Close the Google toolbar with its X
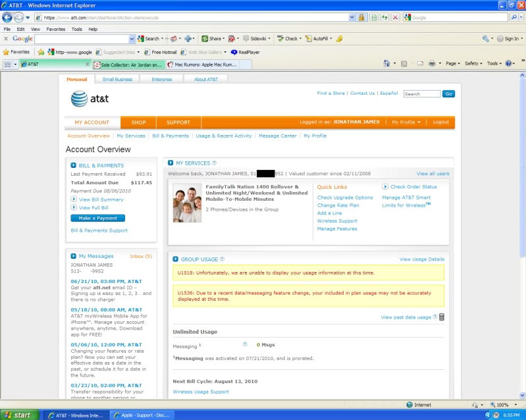526x420 pixels. [x=6, y=39]
